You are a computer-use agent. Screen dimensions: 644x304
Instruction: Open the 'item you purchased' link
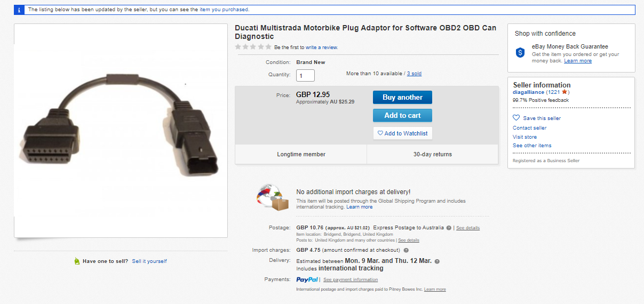(224, 10)
